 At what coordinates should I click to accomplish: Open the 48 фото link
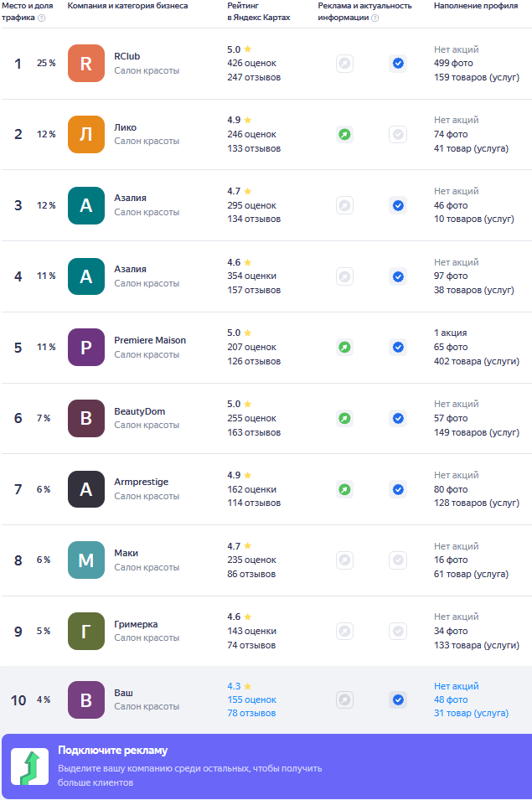(x=451, y=699)
